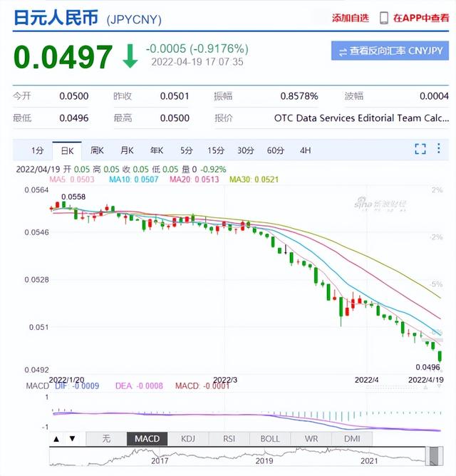The height and width of the screenshot is (476, 456).
Task: Click the fullscreen chart icon
Action: pyautogui.click(x=420, y=149)
